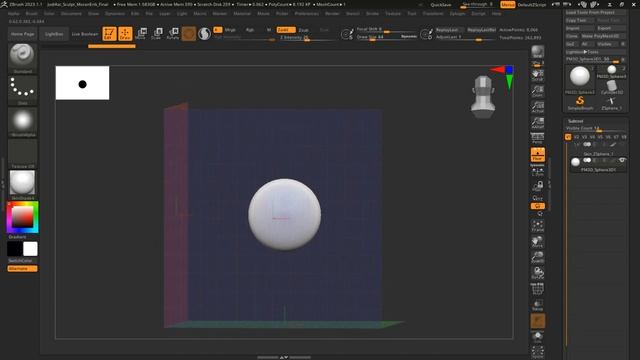640x360 pixels.
Task: Select the Zsphere_1 tool icon
Action: [611, 103]
